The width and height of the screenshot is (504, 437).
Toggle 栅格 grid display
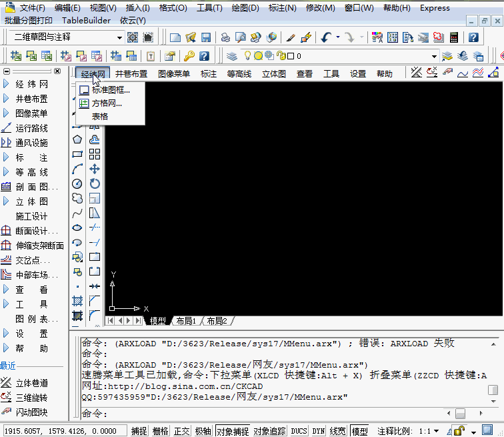(160, 431)
